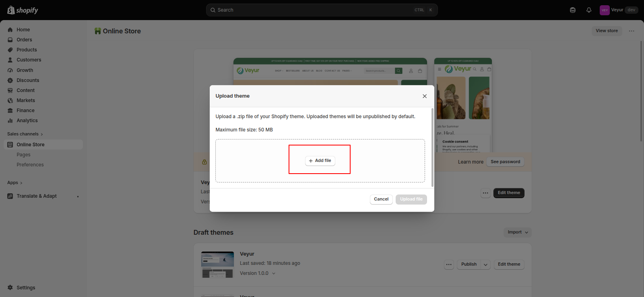Open the page's more actions menu next to View store
Screen dimensions: 644x297
tap(632, 31)
